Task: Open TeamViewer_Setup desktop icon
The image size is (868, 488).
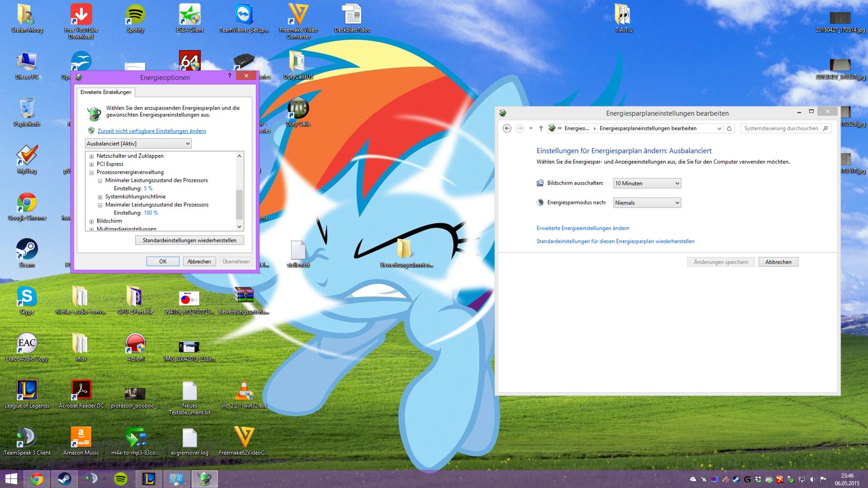Action: click(244, 19)
